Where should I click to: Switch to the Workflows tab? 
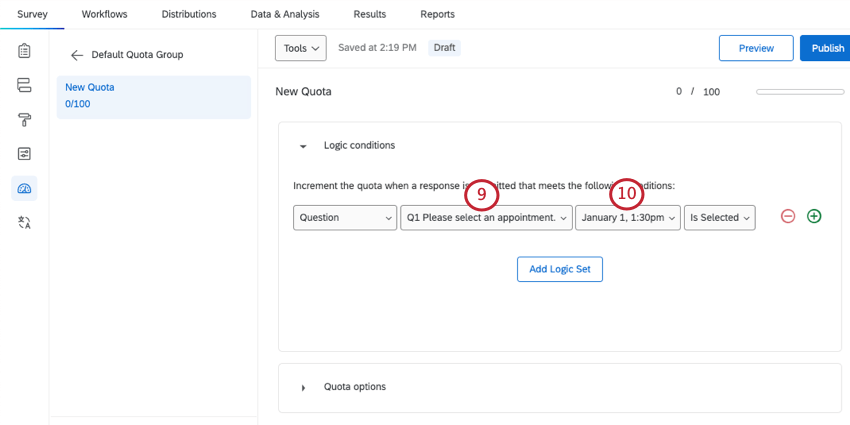(x=104, y=14)
